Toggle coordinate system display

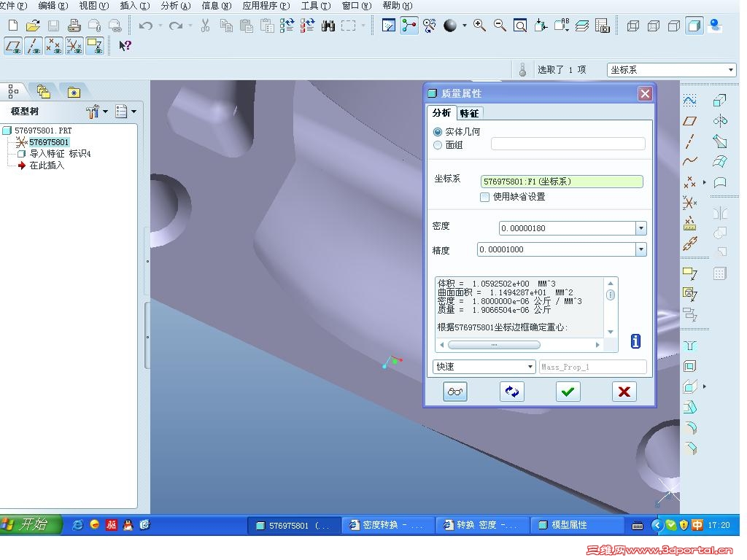coord(74,46)
